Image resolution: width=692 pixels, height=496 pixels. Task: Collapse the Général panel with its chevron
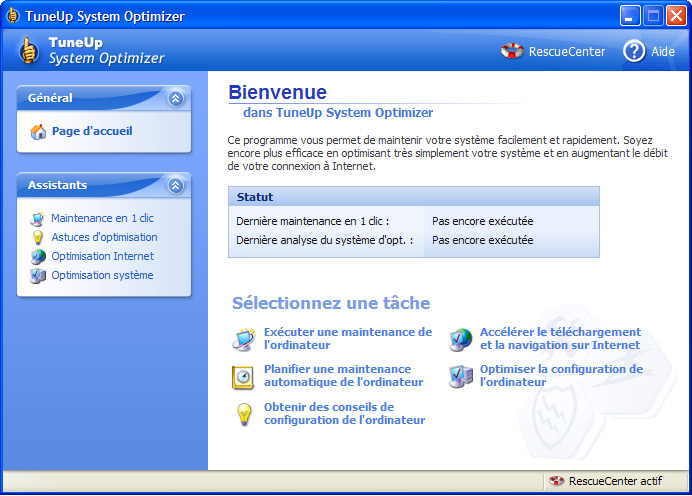click(x=176, y=98)
